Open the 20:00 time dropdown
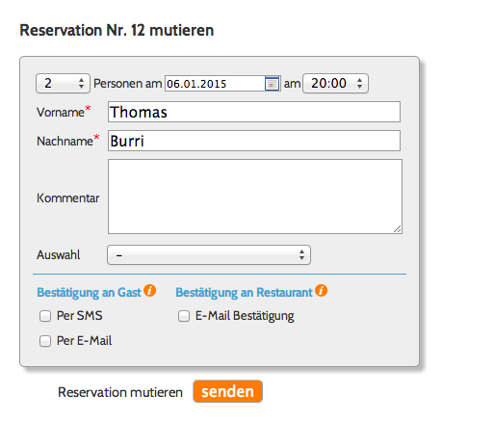The image size is (494, 448). point(335,84)
